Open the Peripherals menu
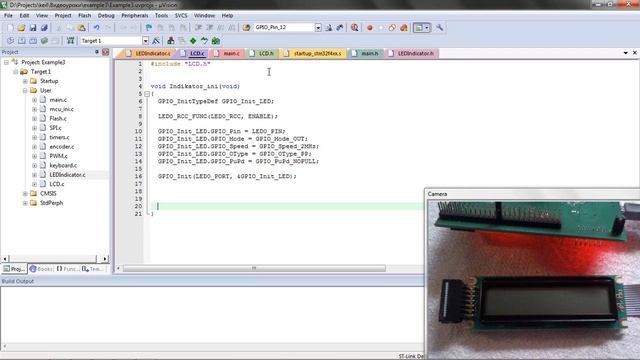The height and width of the screenshot is (360, 640). [135, 16]
